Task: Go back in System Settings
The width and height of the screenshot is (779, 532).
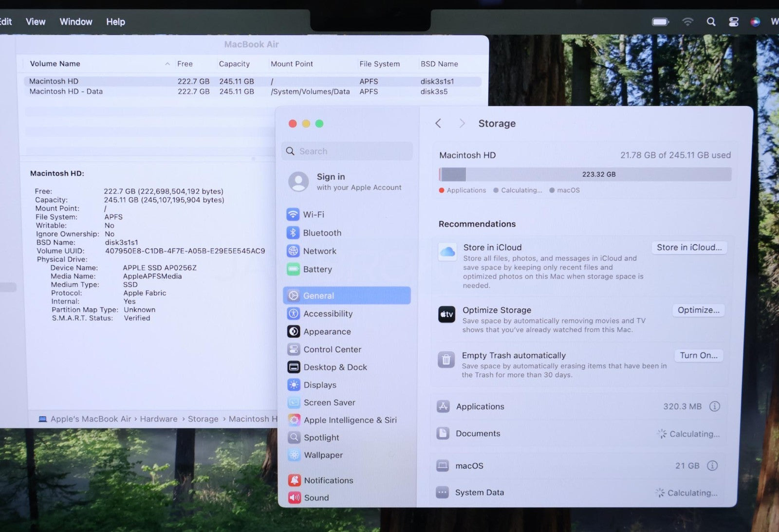Action: click(x=438, y=124)
